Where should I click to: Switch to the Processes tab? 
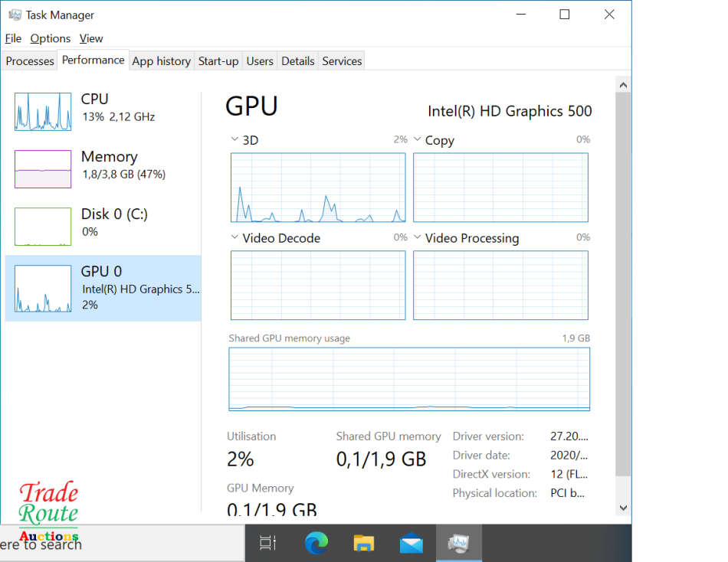click(x=30, y=61)
